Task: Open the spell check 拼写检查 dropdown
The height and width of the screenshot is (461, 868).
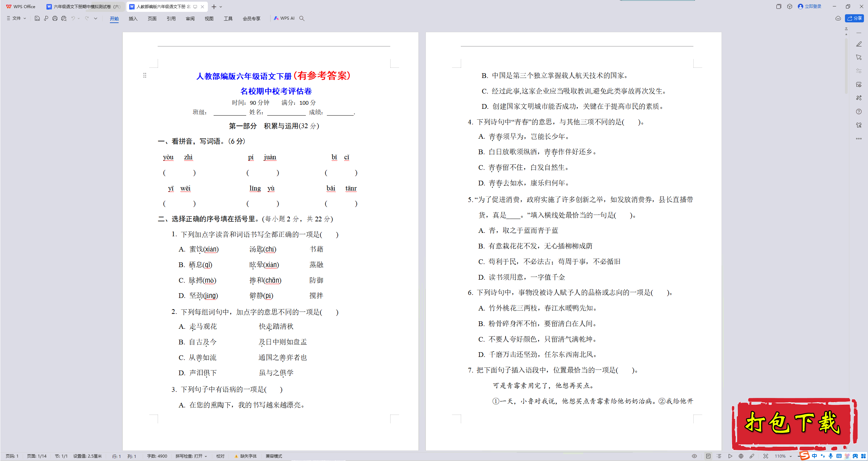Action: [x=191, y=456]
